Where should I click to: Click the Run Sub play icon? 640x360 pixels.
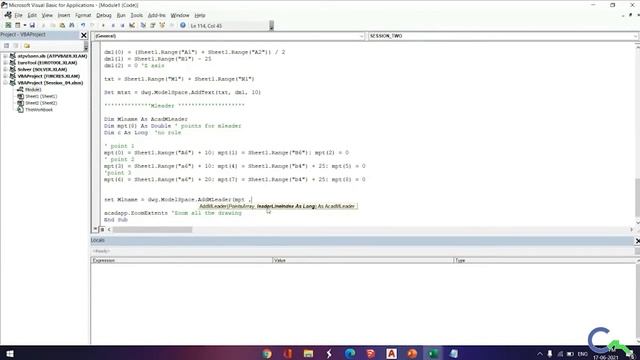[x=103, y=25]
